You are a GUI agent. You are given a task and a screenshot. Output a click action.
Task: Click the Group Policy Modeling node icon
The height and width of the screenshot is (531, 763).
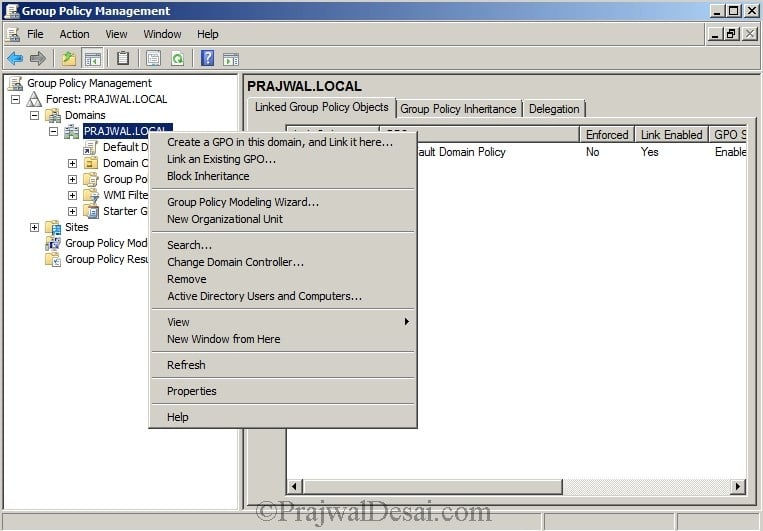pyautogui.click(x=53, y=243)
